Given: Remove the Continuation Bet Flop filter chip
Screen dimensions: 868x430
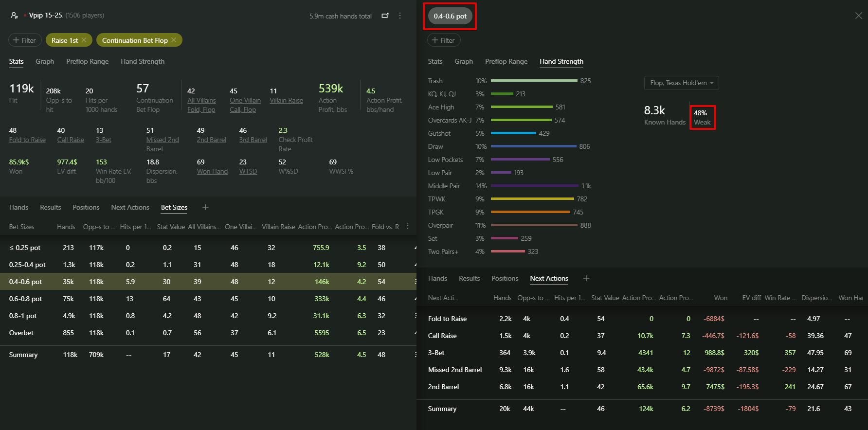Looking at the screenshot, I should (174, 40).
